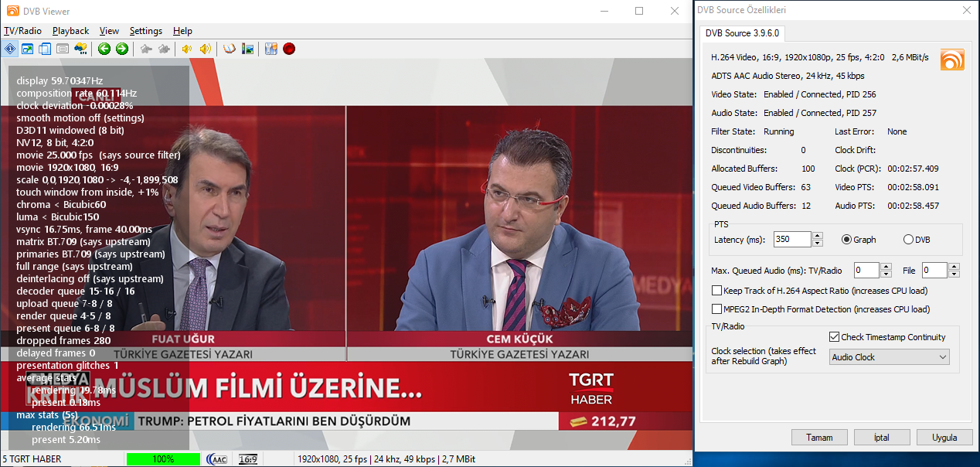Viewport: 980px width, 467px height.
Task: Click the 16:9 aspect ratio status icon
Action: point(248,459)
